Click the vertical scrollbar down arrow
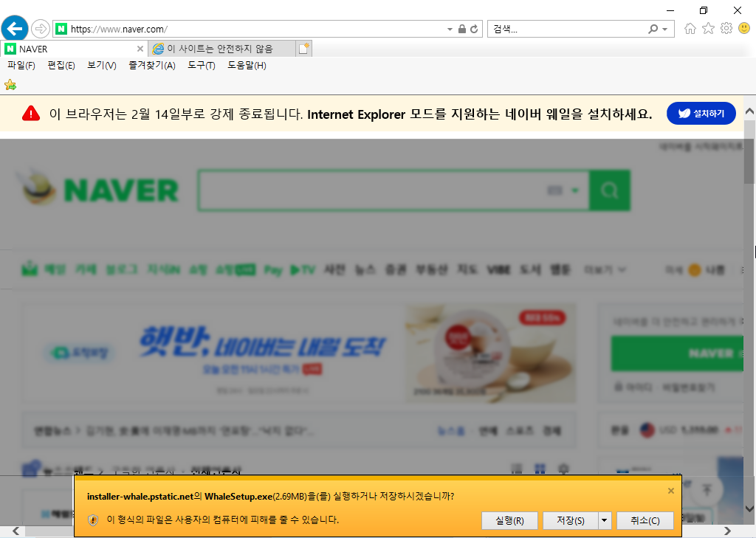Viewport: 756px width, 538px height. point(749,508)
